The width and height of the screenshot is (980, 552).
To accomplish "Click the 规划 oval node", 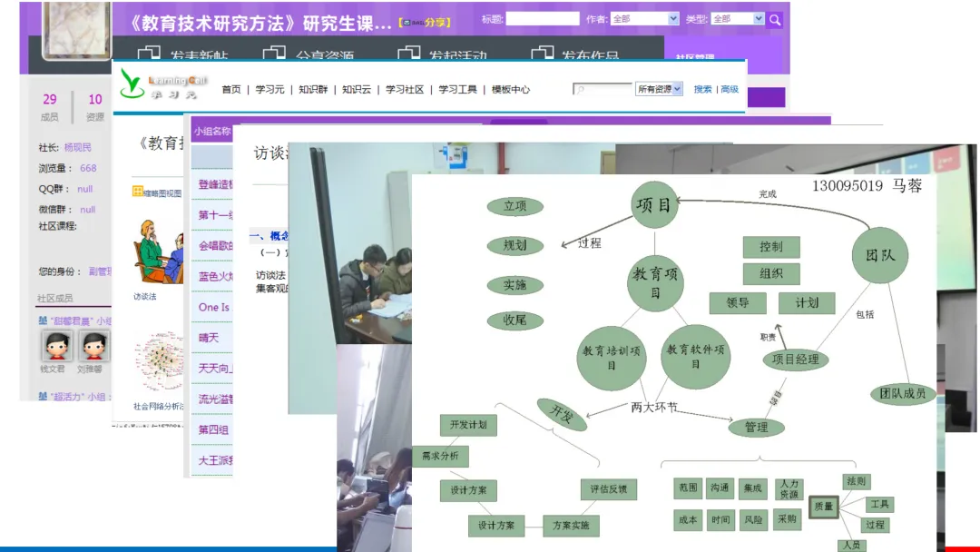I will click(515, 245).
